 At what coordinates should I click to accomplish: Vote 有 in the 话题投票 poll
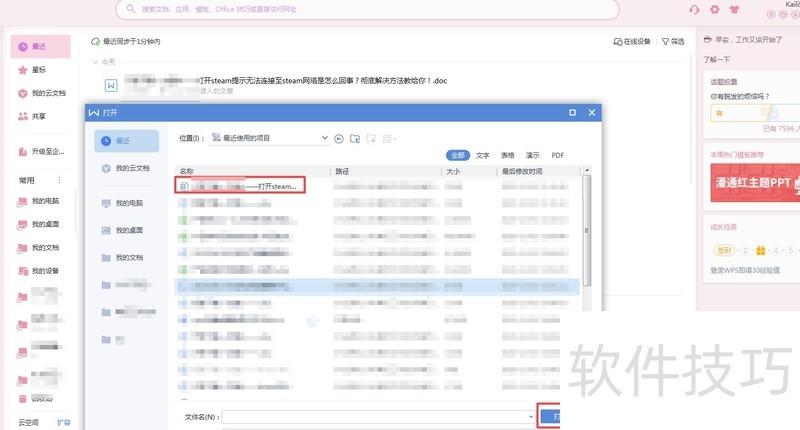point(741,113)
